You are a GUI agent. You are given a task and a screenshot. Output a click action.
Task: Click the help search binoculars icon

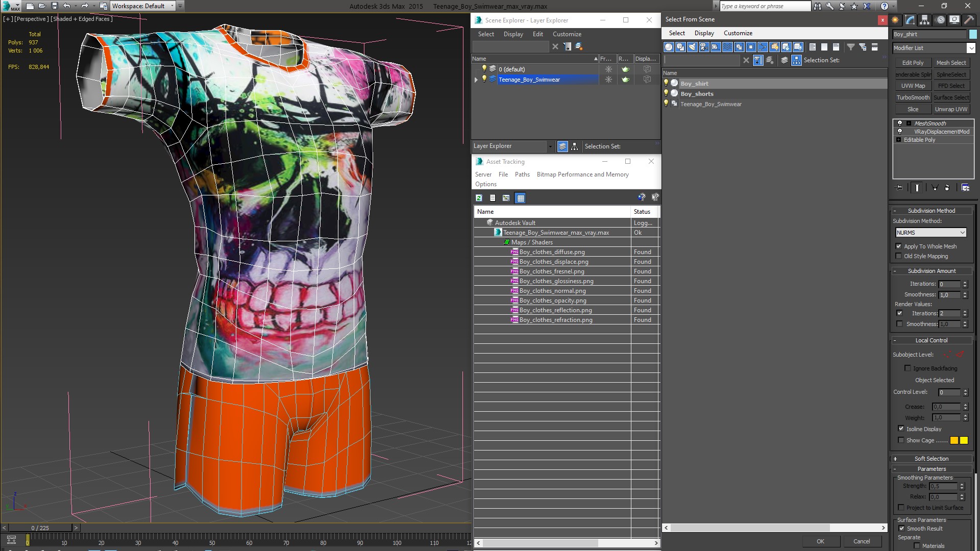[818, 6]
